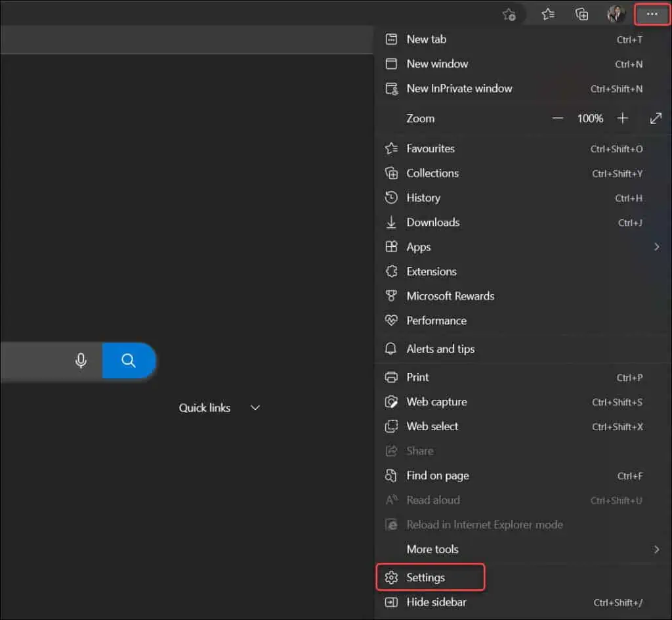Increase zoom with the plus button
Screen dimensions: 672x620
(623, 118)
